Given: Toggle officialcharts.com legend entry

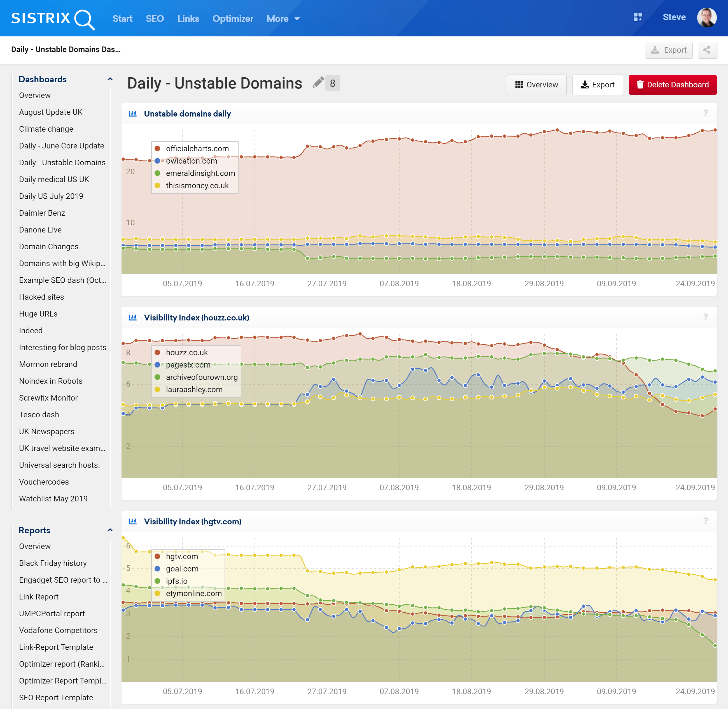Looking at the screenshot, I should (192, 148).
